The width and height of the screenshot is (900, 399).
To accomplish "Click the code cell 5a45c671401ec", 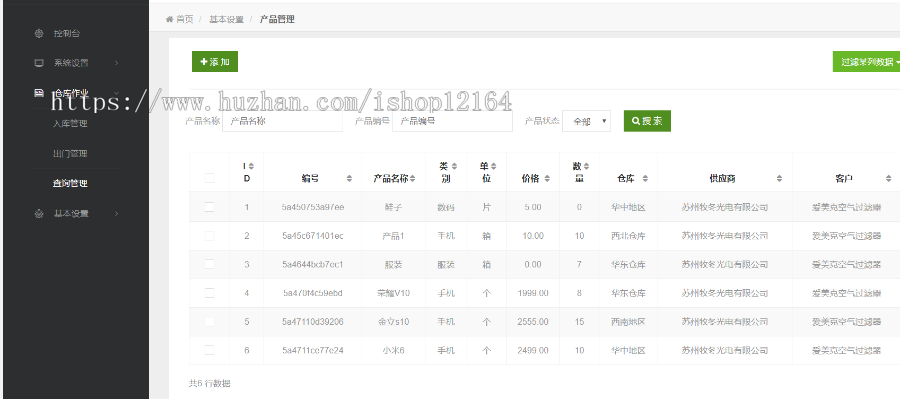I will (313, 235).
